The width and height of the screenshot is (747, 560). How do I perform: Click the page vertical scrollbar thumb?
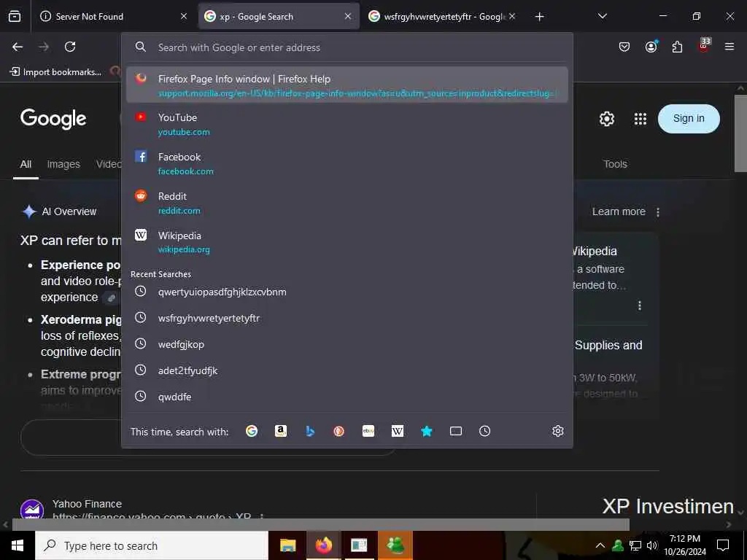coord(740,133)
